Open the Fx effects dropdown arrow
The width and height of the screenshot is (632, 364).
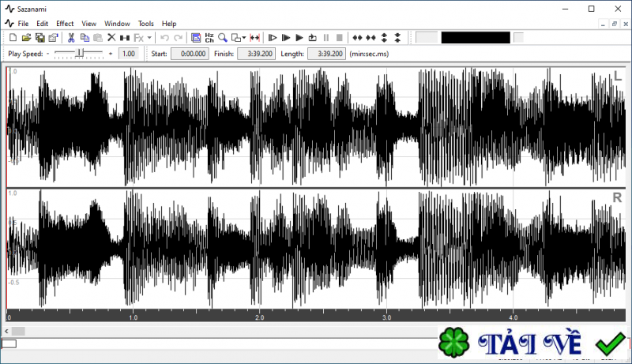pyautogui.click(x=150, y=37)
